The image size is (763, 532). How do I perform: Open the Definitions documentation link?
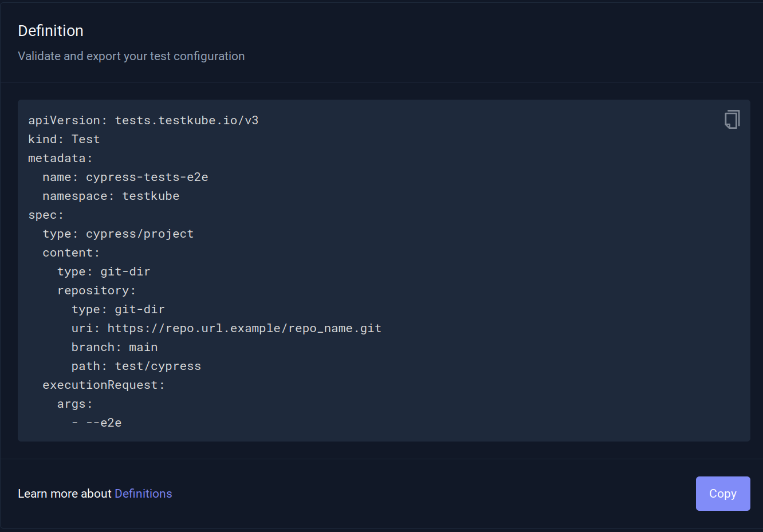tap(143, 494)
